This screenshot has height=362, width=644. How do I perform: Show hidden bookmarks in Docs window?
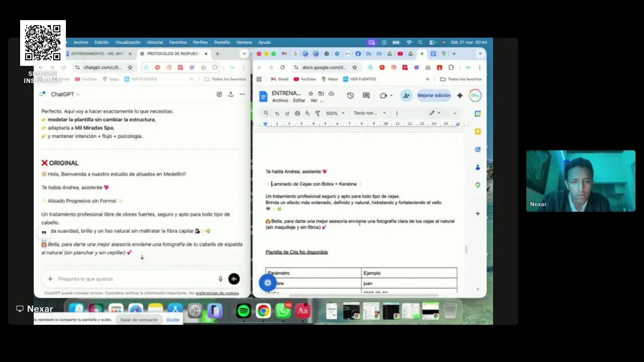428,79
